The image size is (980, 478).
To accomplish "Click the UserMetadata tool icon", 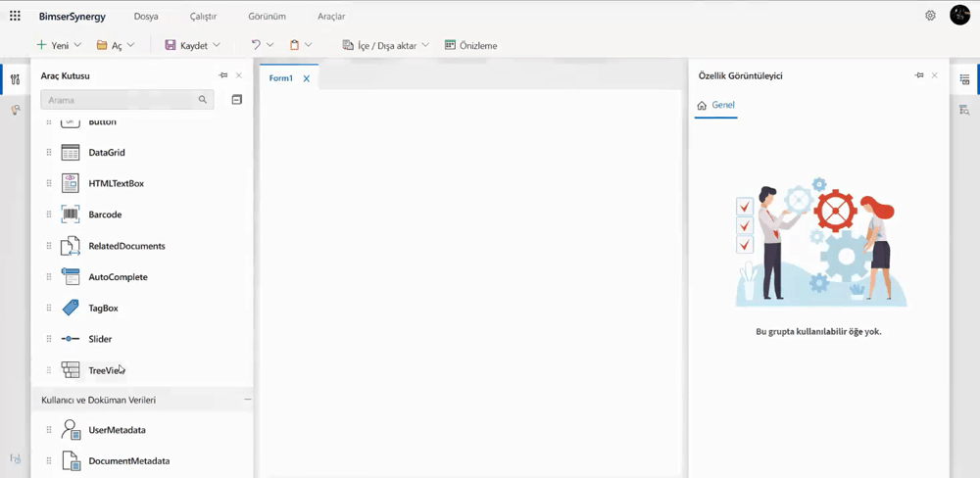I will [70, 430].
